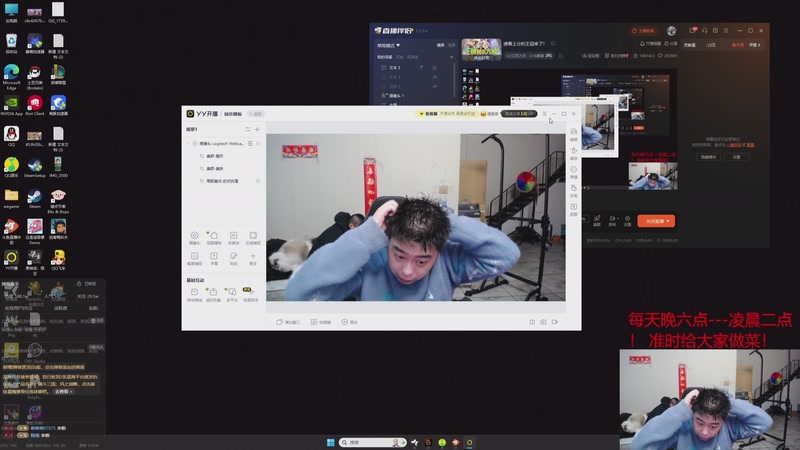Open settings gear of Logitech Webcam source
Image resolution: width=800 pixels, height=450 pixels.
coord(258,144)
